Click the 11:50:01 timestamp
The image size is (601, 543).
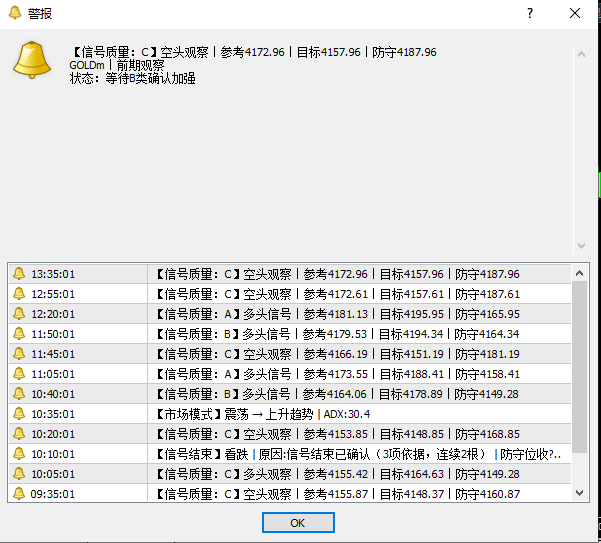pos(53,334)
